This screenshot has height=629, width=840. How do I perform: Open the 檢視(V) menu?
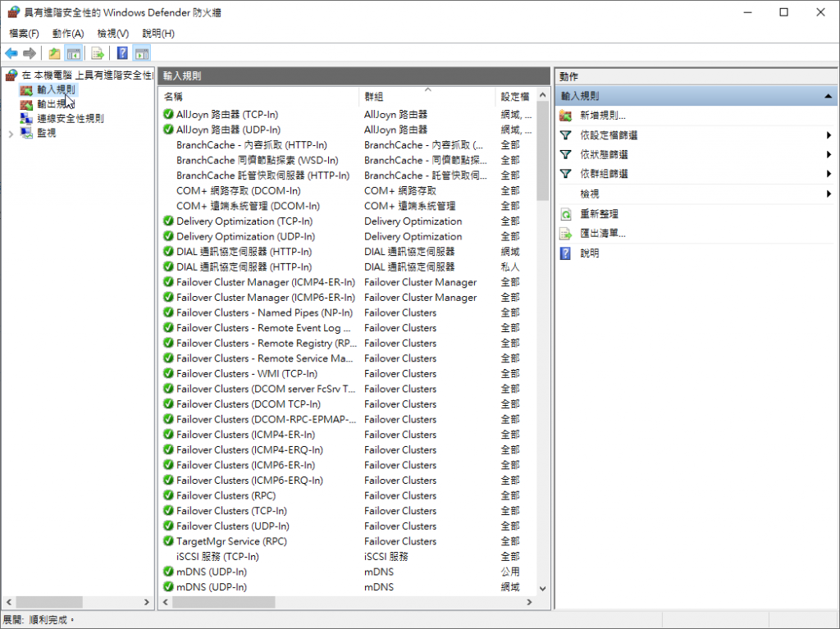[113, 34]
